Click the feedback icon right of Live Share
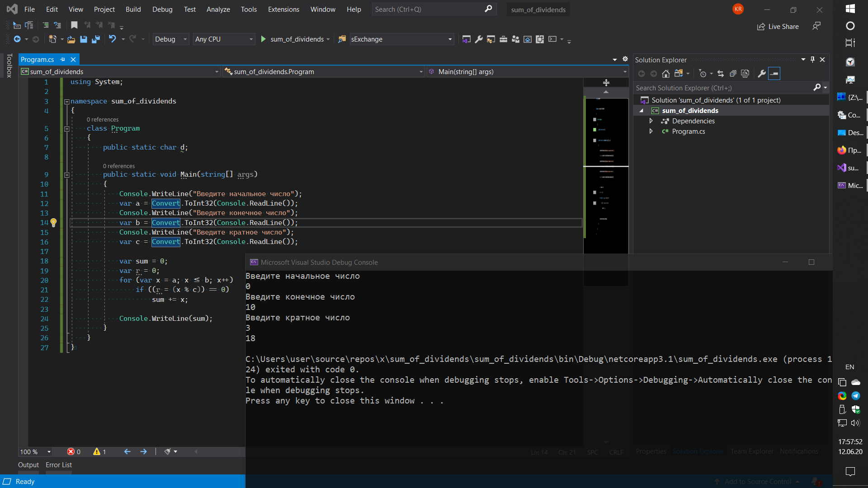Viewport: 868px width, 488px height. point(816,26)
